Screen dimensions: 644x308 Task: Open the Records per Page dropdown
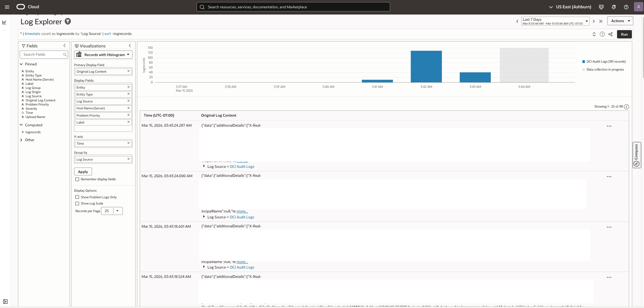(x=118, y=211)
